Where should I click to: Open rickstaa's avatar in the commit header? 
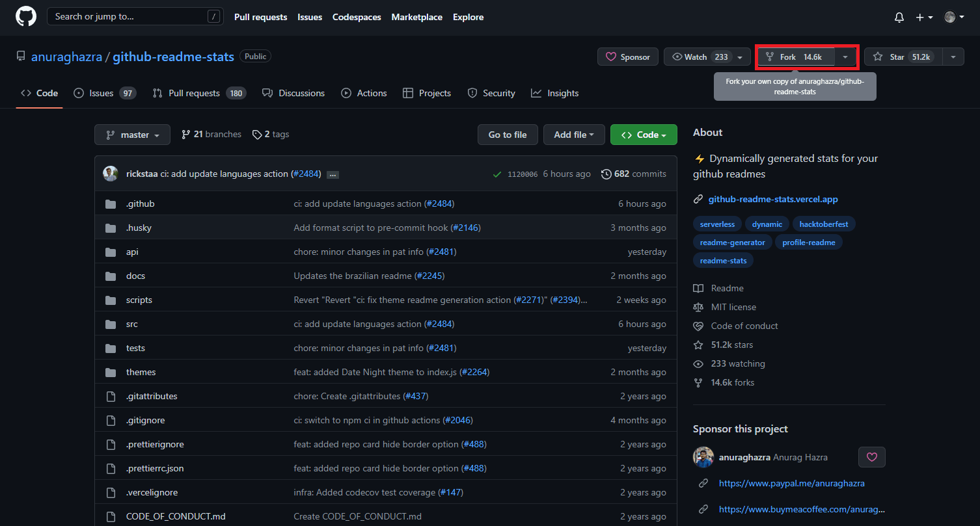[111, 174]
